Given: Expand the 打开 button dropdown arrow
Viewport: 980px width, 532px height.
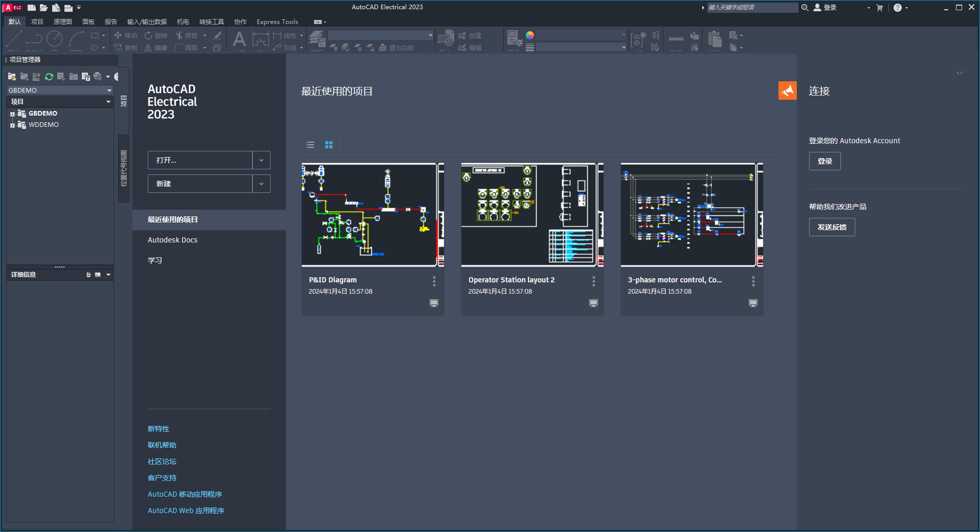Looking at the screenshot, I should click(261, 160).
